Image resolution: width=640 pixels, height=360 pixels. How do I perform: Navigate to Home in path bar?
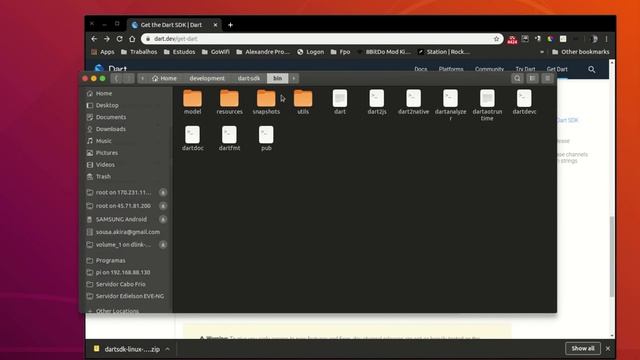pyautogui.click(x=164, y=78)
